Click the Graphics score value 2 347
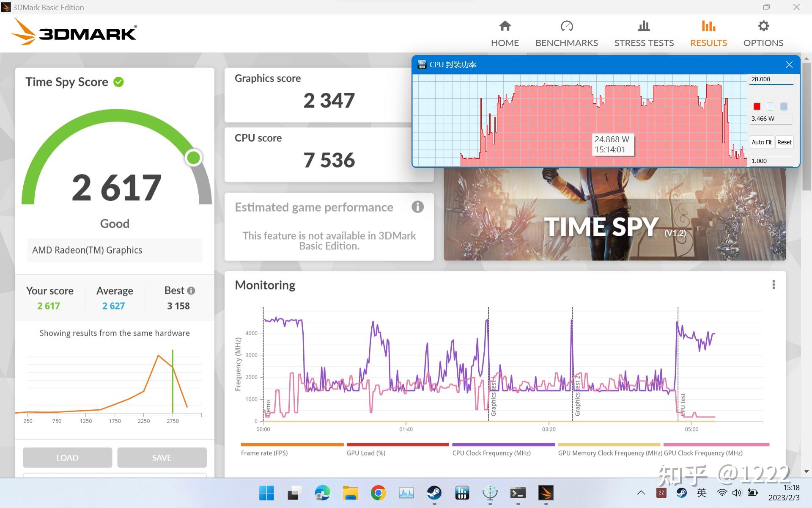The image size is (812, 508). coord(329,101)
